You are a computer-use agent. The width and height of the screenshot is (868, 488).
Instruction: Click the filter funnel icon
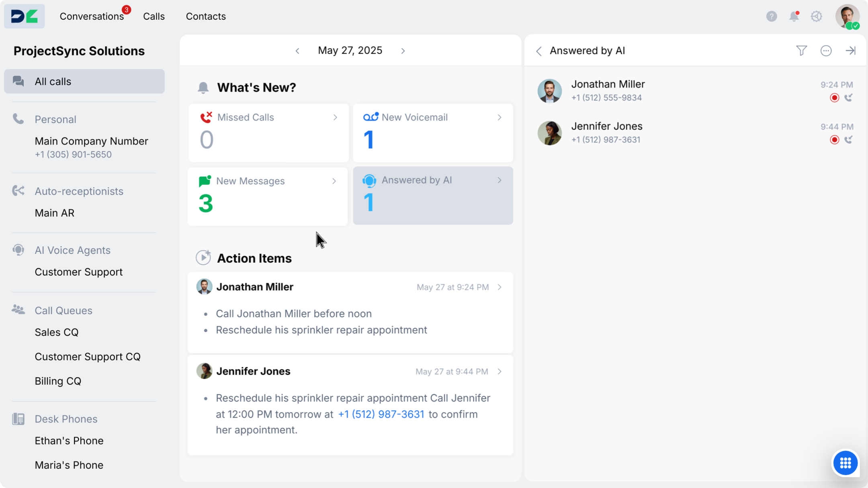[801, 51]
